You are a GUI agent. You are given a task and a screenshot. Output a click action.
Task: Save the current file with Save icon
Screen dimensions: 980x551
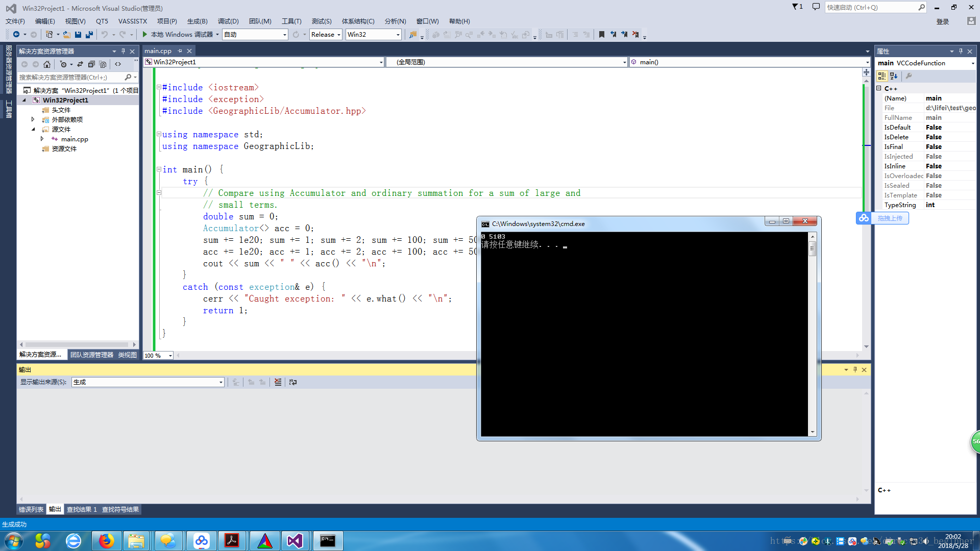[x=78, y=34]
